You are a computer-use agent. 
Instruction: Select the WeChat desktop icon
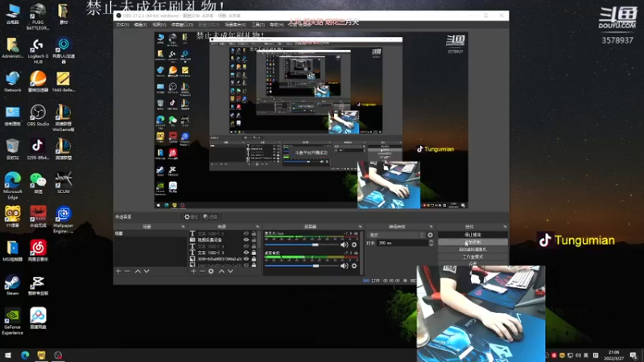(38, 183)
